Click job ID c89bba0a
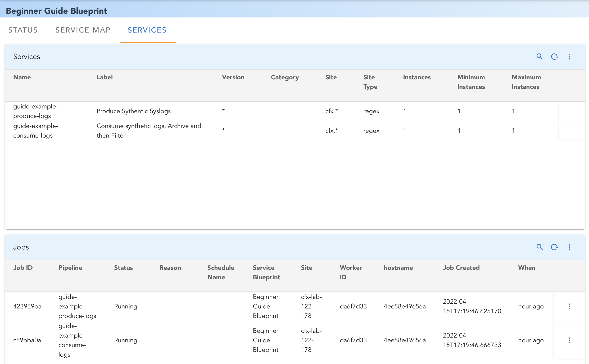The height and width of the screenshot is (364, 589). pyautogui.click(x=27, y=340)
